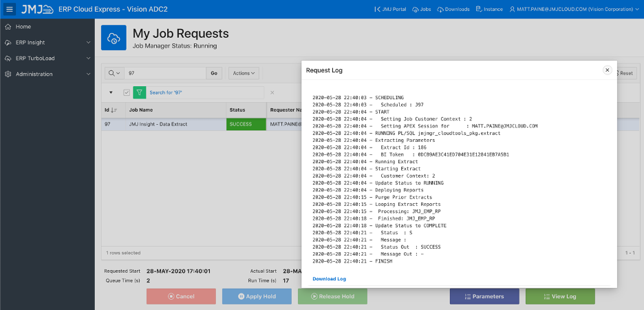Open the Instance option in header

[489, 9]
